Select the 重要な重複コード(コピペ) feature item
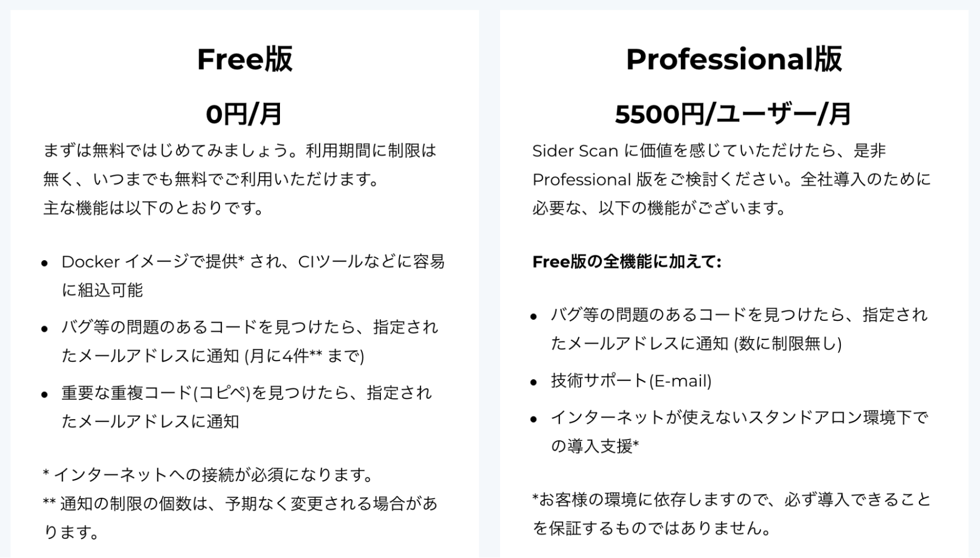Viewport: 980px width, 558px height. (x=247, y=407)
